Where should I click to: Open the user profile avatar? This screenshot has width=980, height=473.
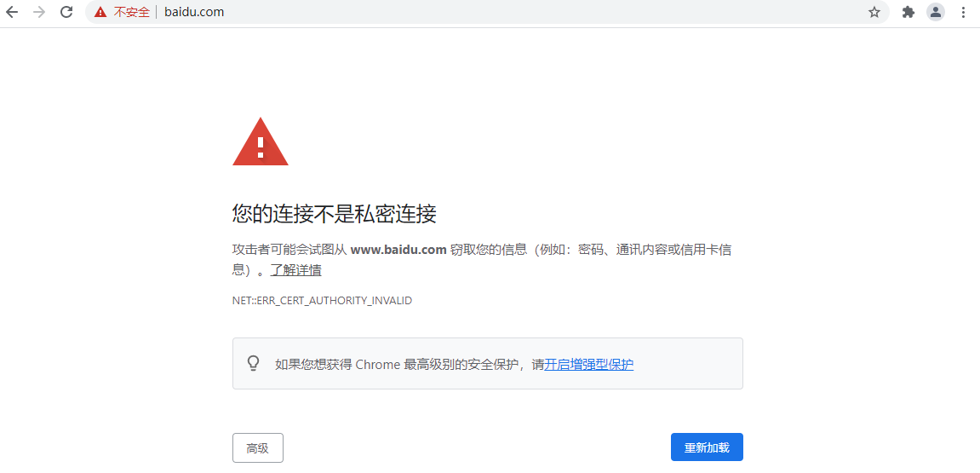[x=936, y=12]
